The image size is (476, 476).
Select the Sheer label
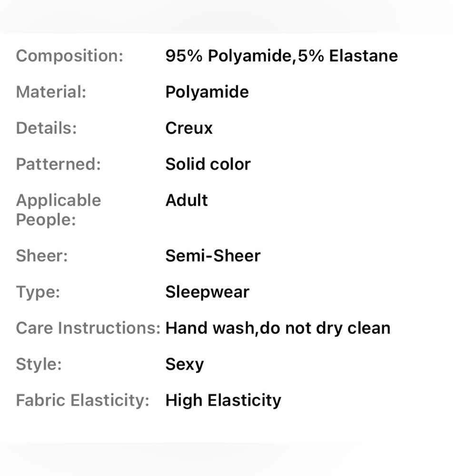pyautogui.click(x=41, y=256)
